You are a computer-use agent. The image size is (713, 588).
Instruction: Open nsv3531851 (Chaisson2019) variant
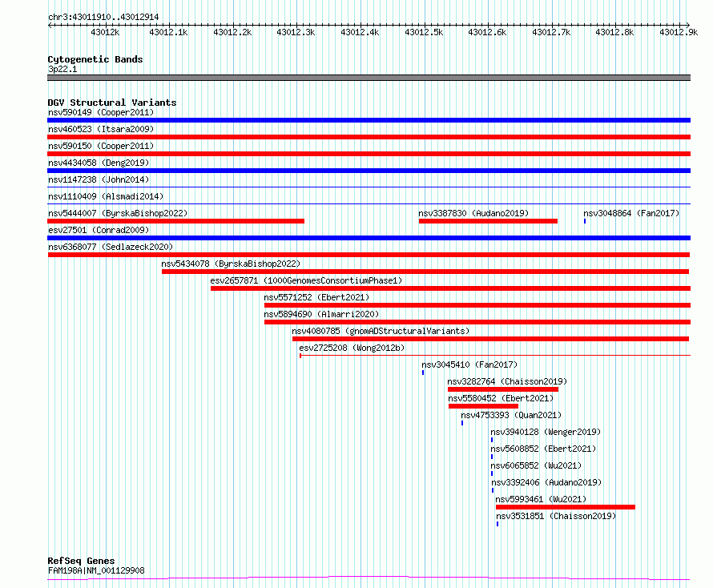(556, 516)
